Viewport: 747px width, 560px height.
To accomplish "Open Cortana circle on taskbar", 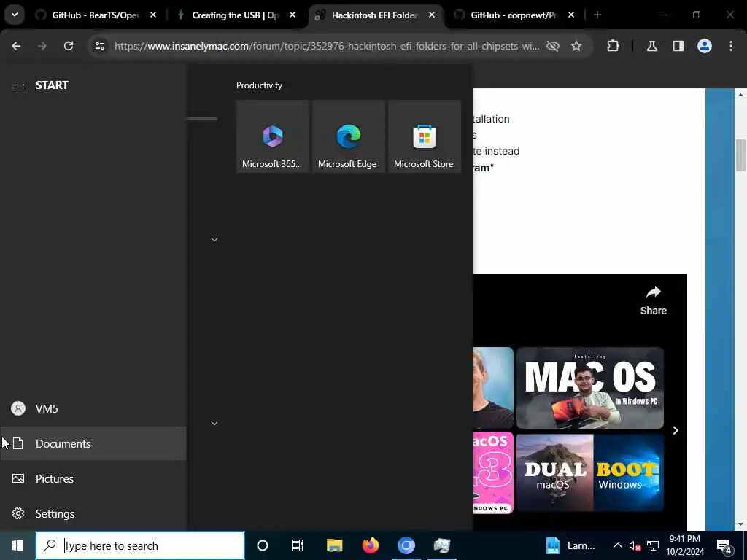I will click(263, 545).
